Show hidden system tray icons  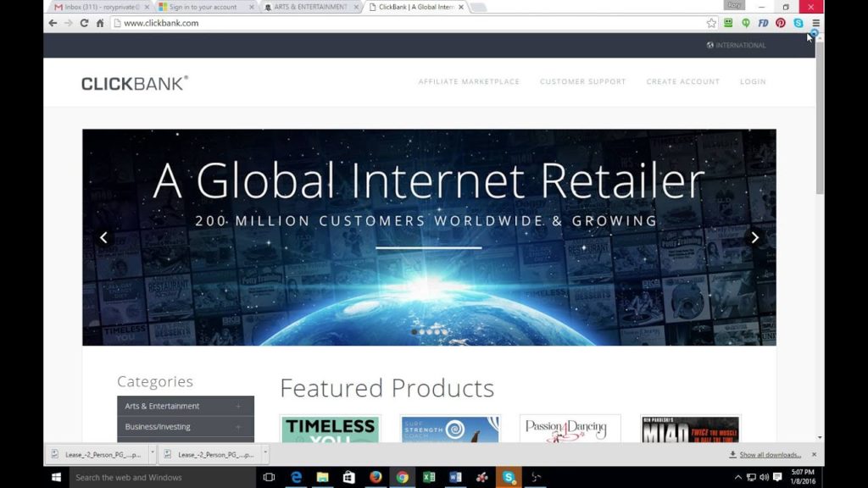coord(738,477)
